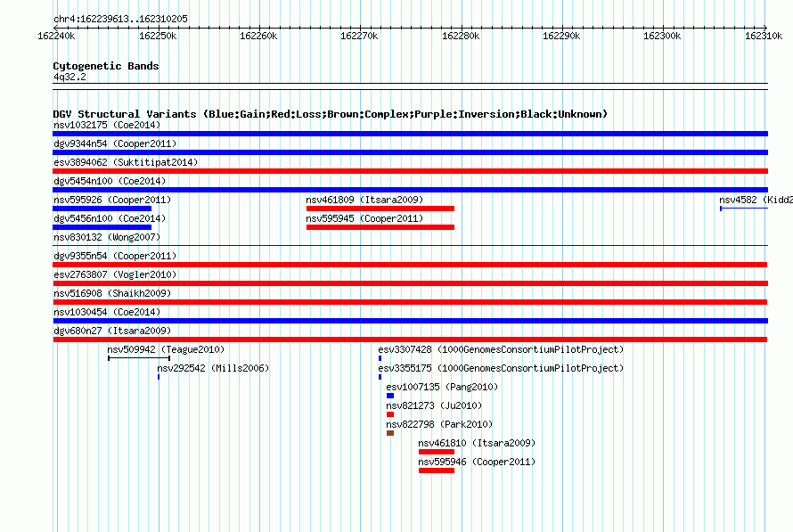Open the nsv830132 (Wong2007) label
Viewport: 793px width, 532px height.
(107, 237)
